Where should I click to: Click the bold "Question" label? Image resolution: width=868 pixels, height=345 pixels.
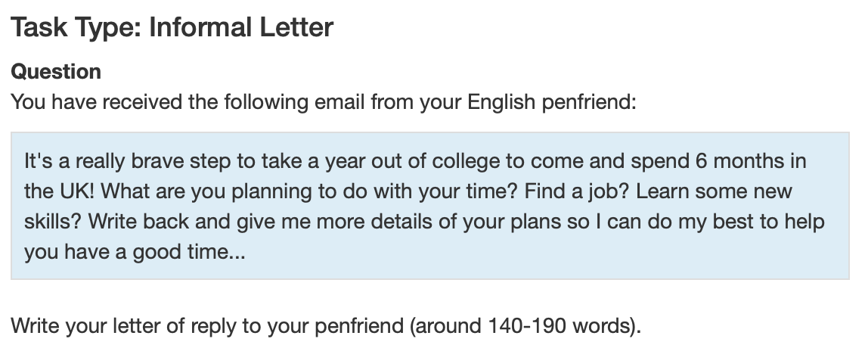pyautogui.click(x=56, y=72)
